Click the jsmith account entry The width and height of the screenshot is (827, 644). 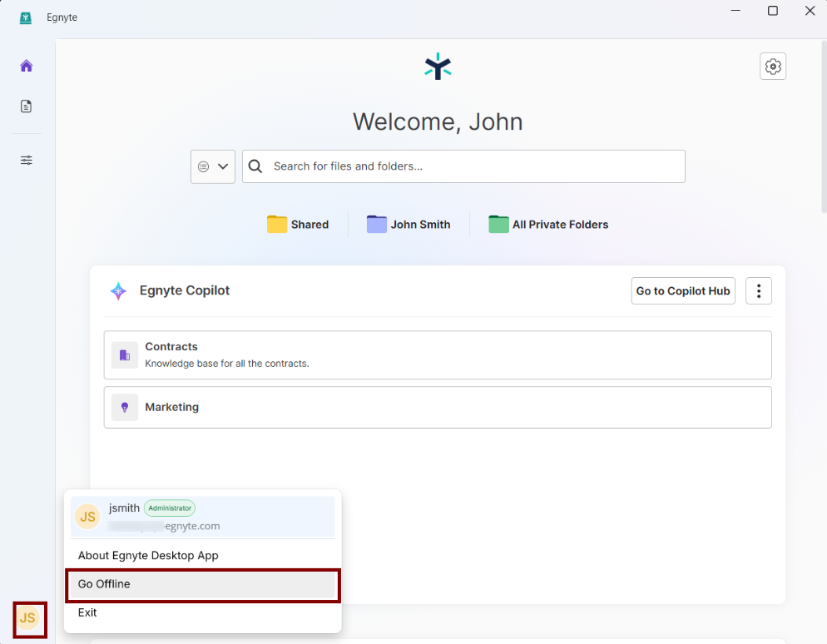tap(203, 517)
